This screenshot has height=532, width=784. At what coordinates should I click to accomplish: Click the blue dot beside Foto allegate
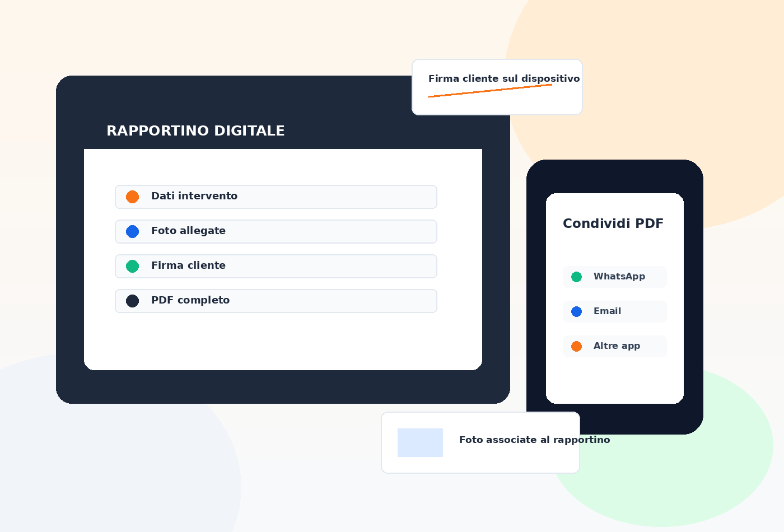132,231
